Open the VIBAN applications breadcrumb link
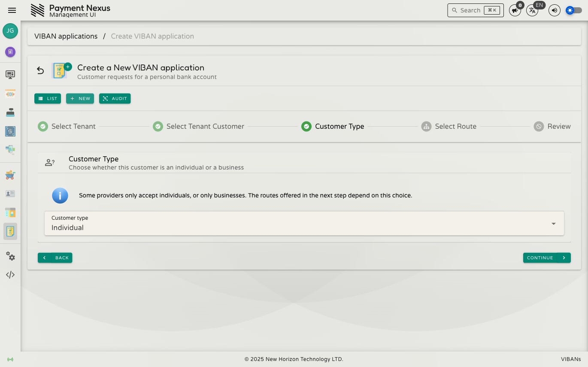Screen dimensions: 588x367 tap(66, 36)
